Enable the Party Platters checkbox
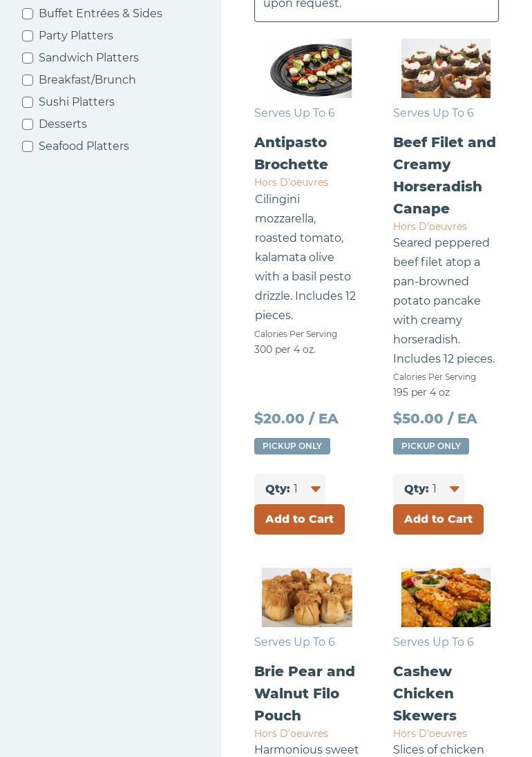This screenshot has height=757, width=532. point(28,36)
